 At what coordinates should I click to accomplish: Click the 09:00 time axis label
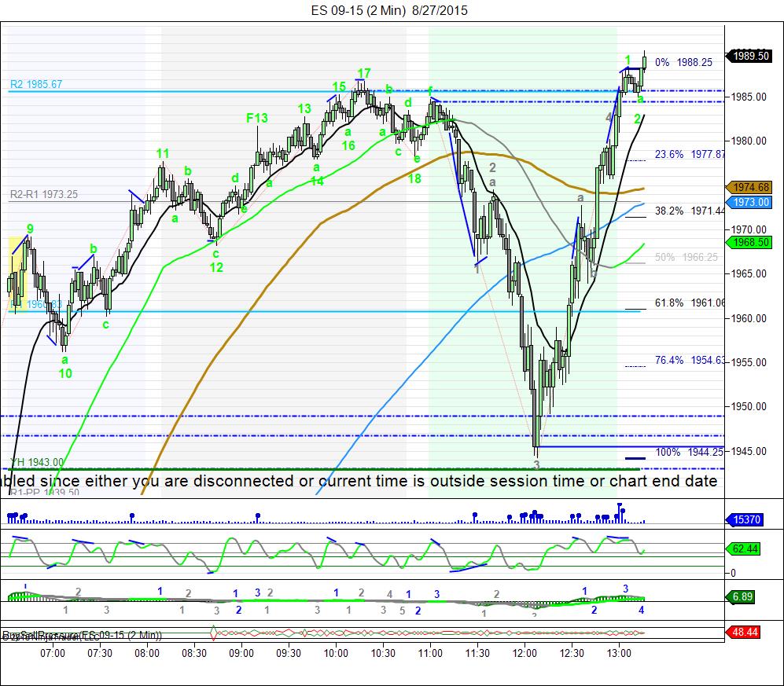pyautogui.click(x=241, y=653)
